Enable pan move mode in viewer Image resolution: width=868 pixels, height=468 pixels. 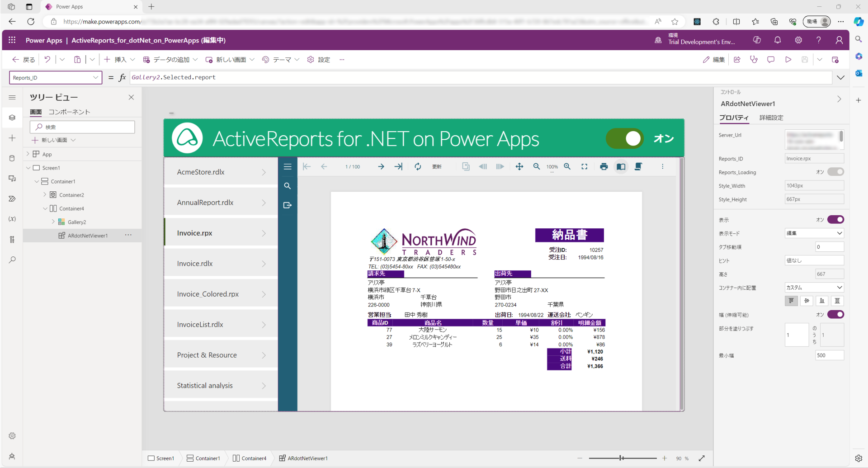pos(519,166)
